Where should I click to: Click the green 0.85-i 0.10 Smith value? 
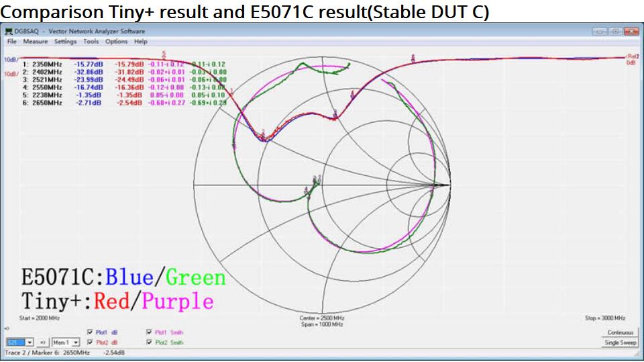pos(208,95)
